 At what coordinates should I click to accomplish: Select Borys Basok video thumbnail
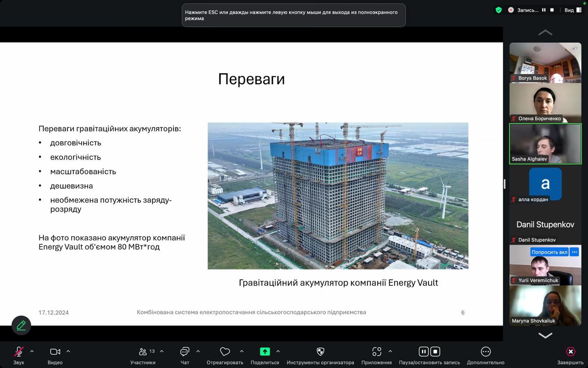pyautogui.click(x=545, y=63)
